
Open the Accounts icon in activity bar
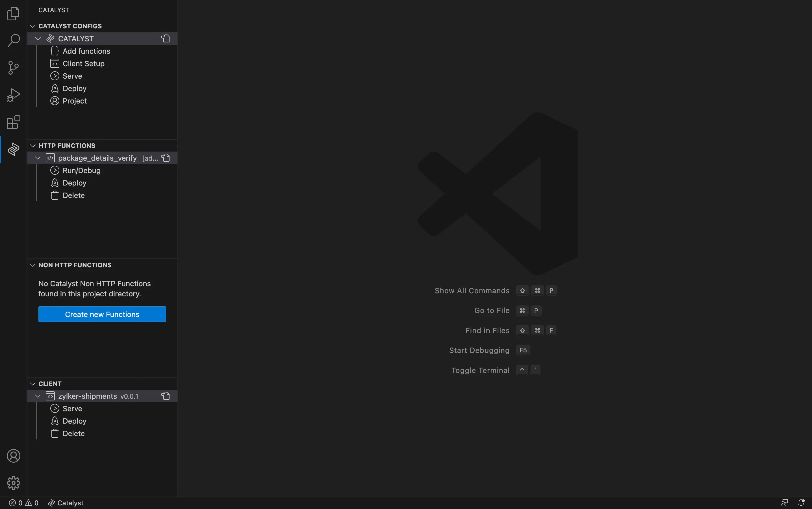pos(14,456)
